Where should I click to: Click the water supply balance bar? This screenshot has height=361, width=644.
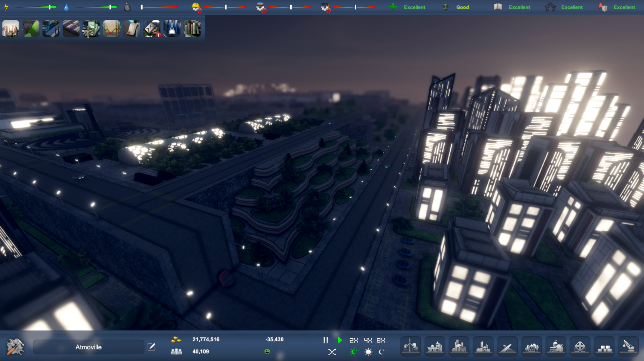click(x=95, y=7)
